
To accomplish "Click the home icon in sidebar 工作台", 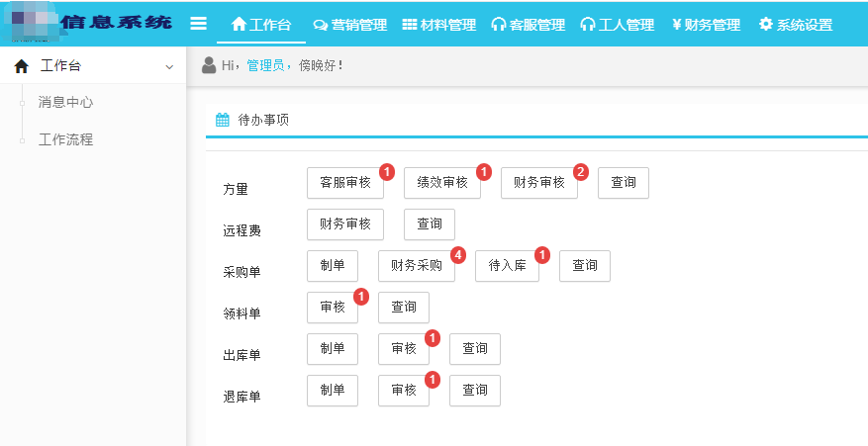I will (x=21, y=66).
